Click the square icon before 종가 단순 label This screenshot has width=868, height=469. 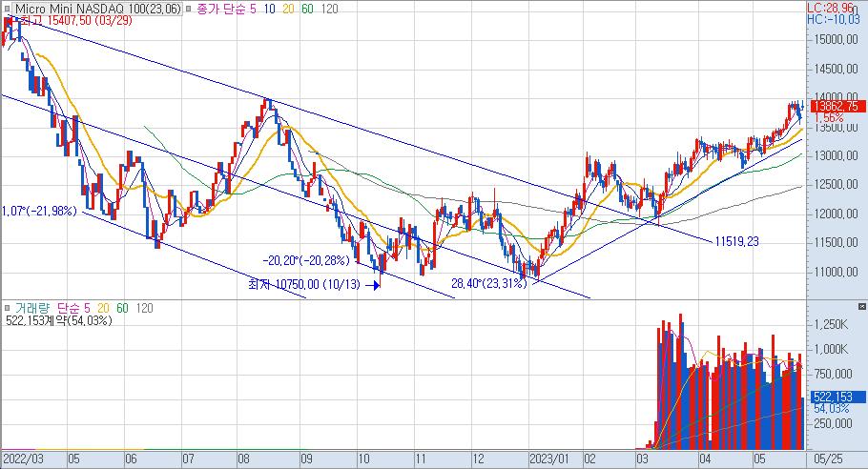click(188, 9)
